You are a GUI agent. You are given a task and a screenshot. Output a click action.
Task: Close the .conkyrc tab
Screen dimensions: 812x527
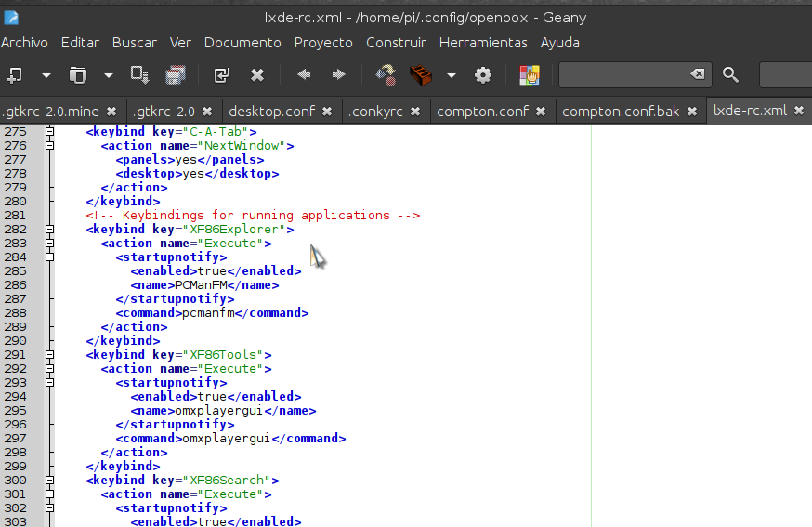coord(415,112)
